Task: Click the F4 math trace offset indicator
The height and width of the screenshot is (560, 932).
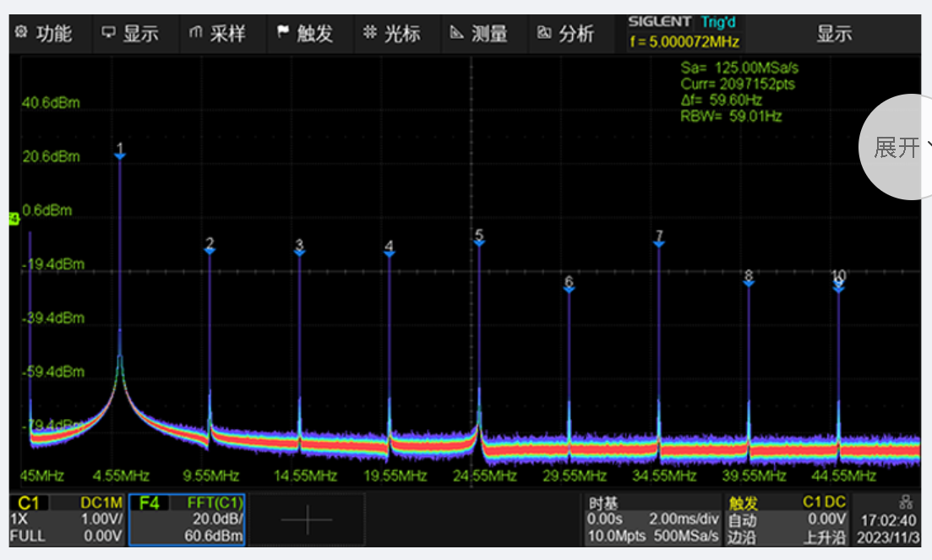Action: click(x=14, y=220)
